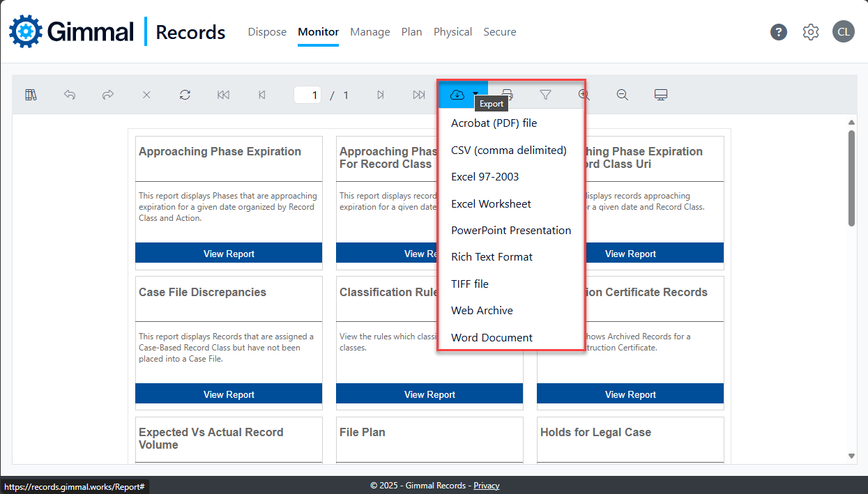Jump to last page icon

click(x=418, y=95)
